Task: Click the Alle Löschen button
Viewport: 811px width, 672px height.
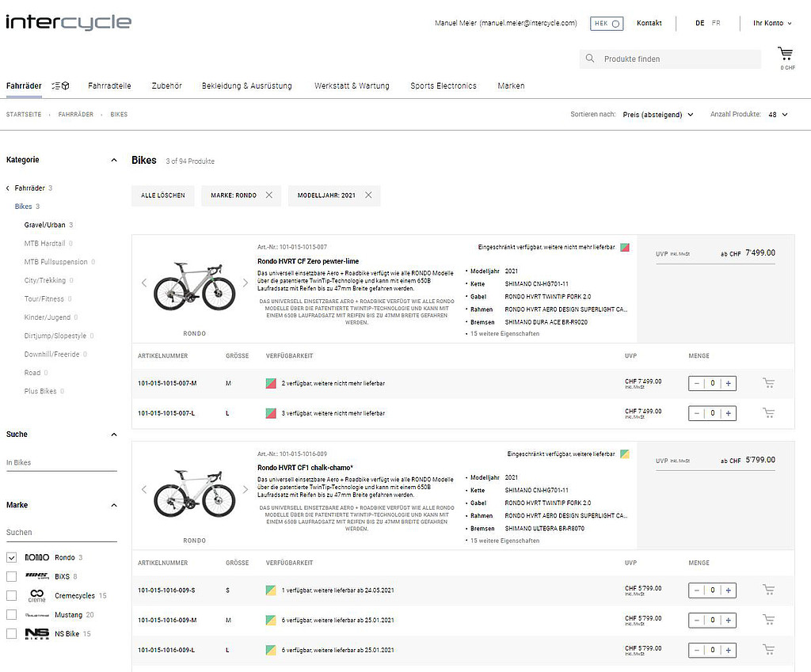Action: coord(163,196)
